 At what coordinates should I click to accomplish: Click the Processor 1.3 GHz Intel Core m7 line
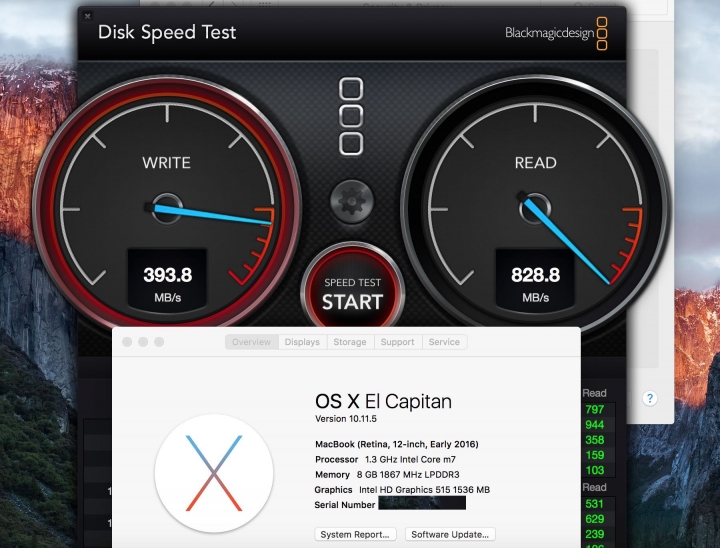click(385, 459)
